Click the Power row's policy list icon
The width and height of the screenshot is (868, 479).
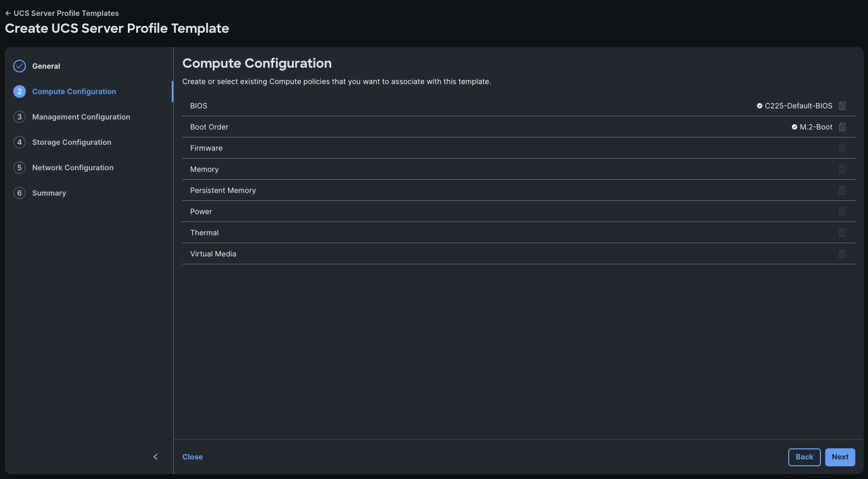(842, 211)
